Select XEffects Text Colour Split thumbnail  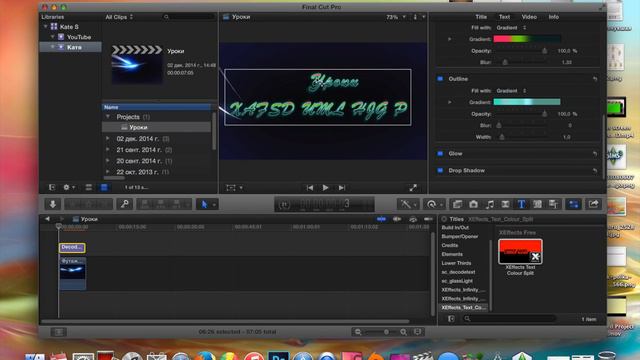520,251
